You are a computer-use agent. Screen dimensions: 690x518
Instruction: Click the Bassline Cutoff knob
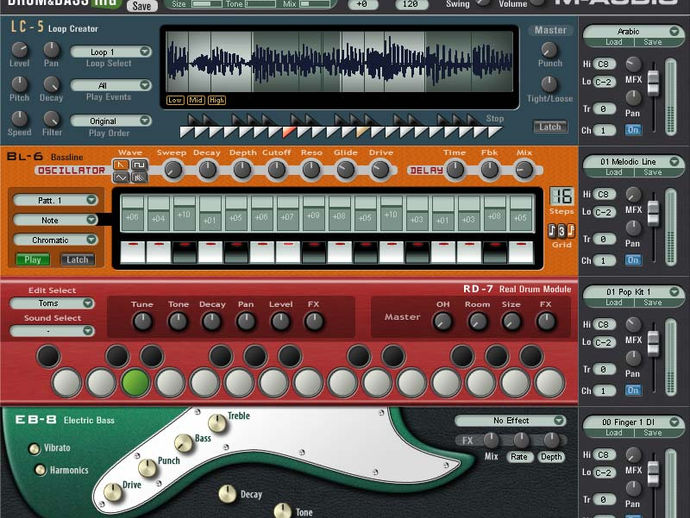[276, 169]
